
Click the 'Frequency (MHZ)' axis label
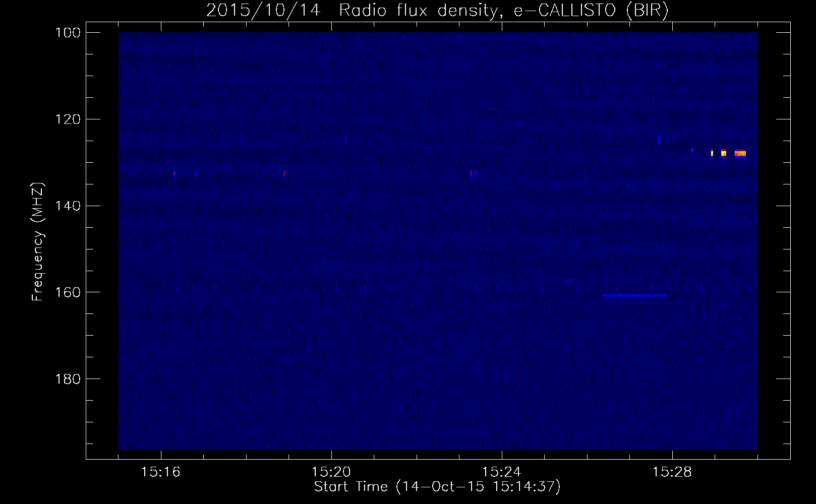[38, 242]
